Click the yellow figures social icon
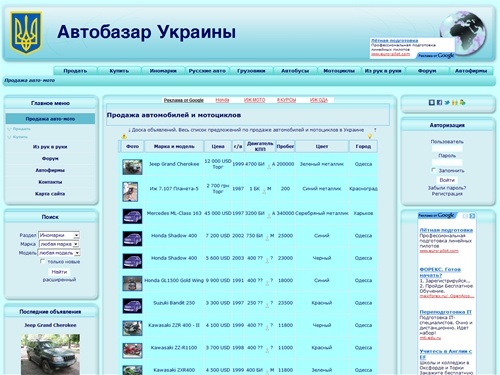The width and height of the screenshot is (500, 375). pyautogui.click(x=455, y=103)
